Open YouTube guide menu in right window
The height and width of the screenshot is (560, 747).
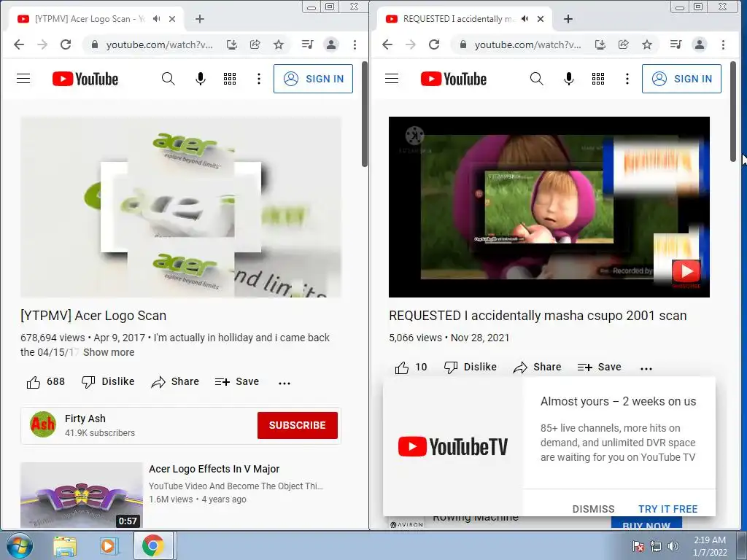(392, 79)
